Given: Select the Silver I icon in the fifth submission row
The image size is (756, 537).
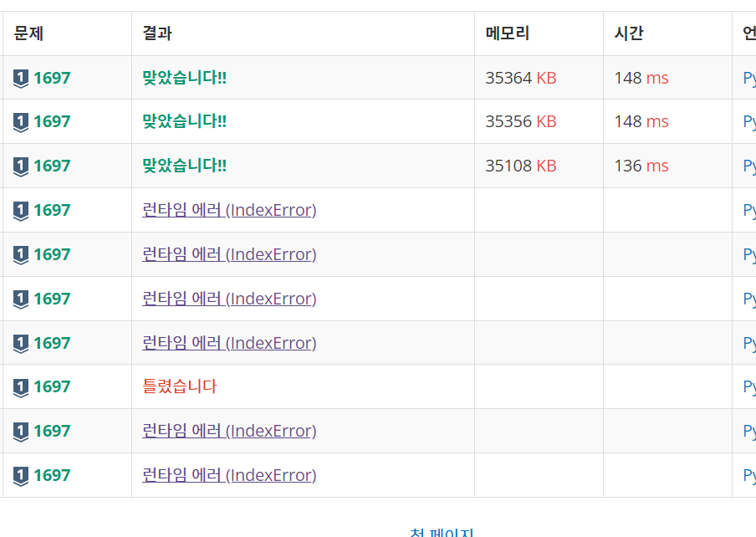Looking at the screenshot, I should 19,254.
